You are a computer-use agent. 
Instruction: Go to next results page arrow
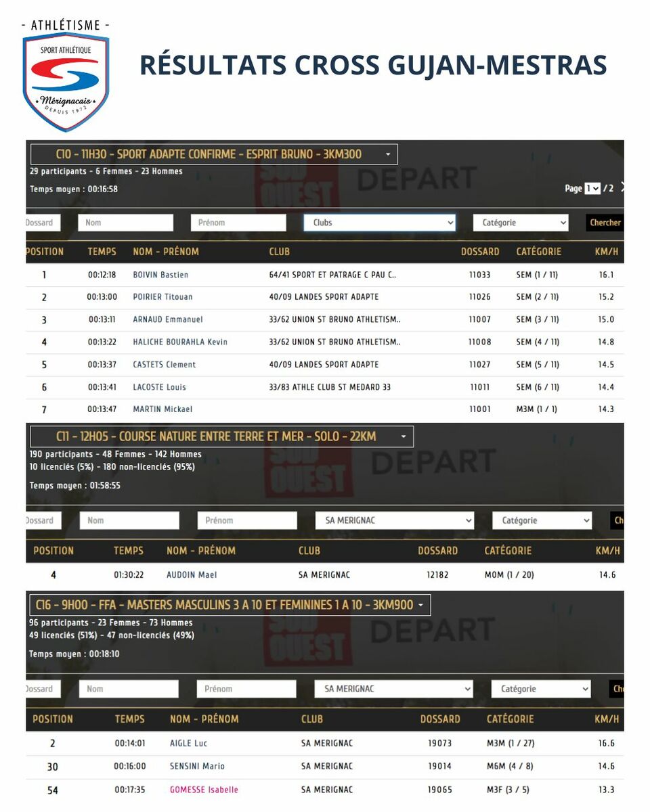622,187
